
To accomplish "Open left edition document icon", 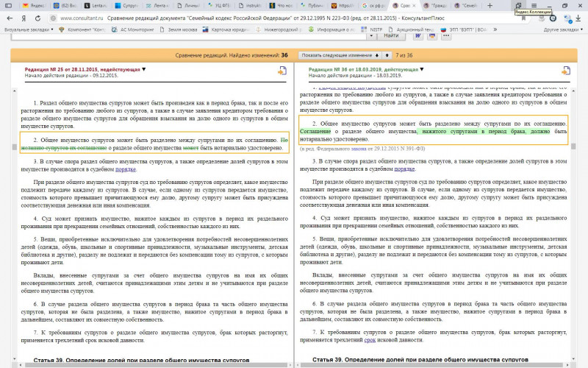I will (282, 71).
